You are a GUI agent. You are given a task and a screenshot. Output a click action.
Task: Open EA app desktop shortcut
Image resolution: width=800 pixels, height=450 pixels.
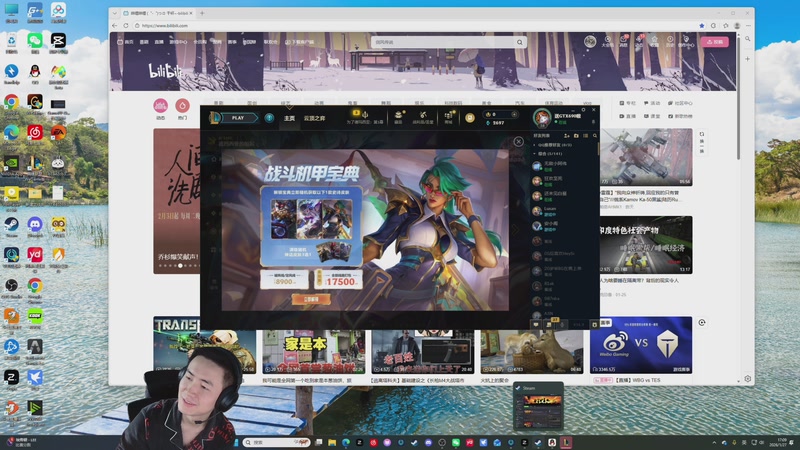[x=58, y=135]
